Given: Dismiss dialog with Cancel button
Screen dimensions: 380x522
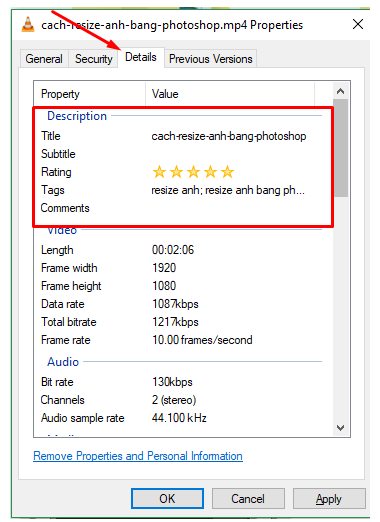Looking at the screenshot, I should [248, 499].
